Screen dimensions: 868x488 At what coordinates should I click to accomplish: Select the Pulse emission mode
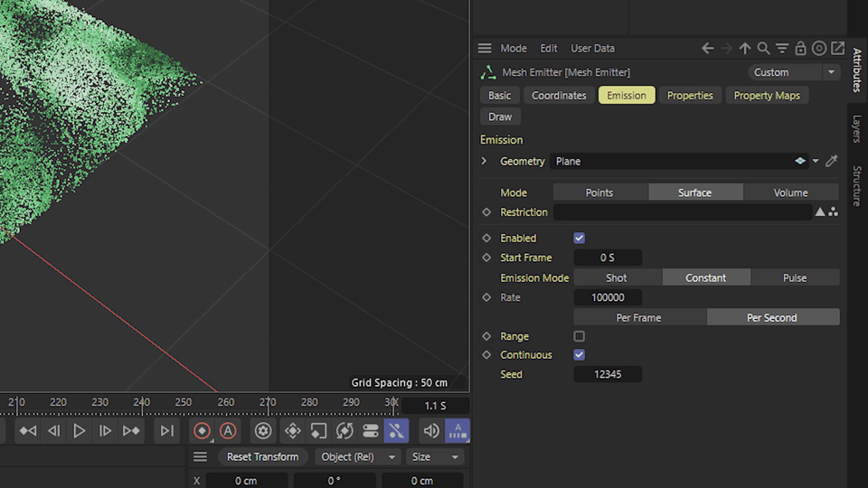(795, 277)
